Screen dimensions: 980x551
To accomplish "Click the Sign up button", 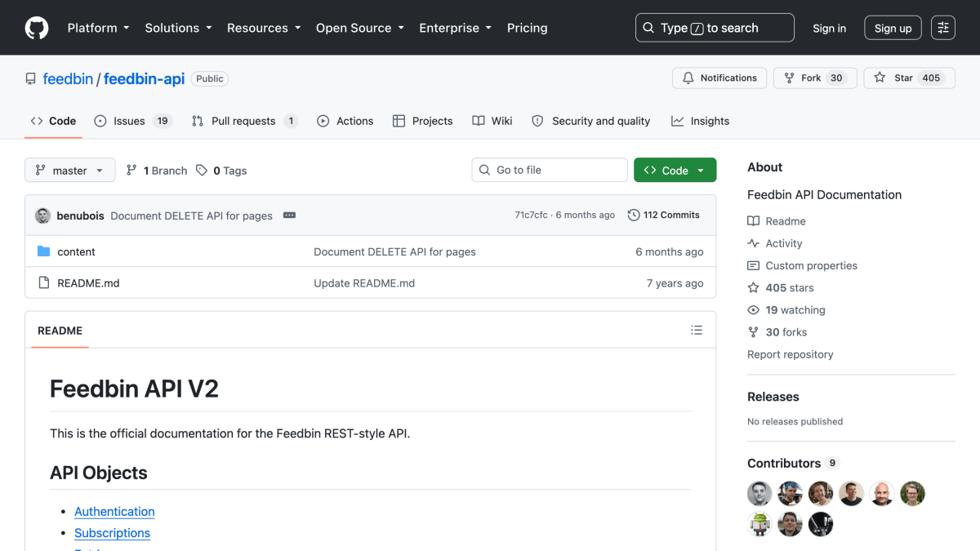I will (x=893, y=28).
